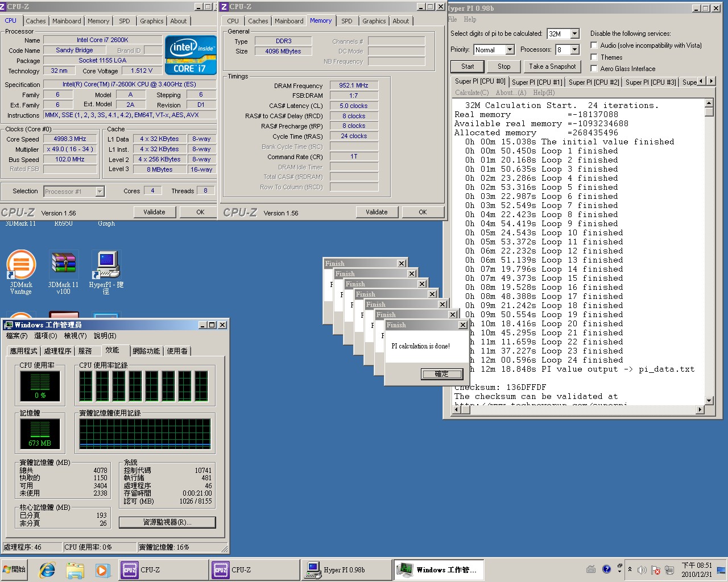Launch Internet Explorer from the taskbar
Screen dimensions: 728x582
pos(47,569)
